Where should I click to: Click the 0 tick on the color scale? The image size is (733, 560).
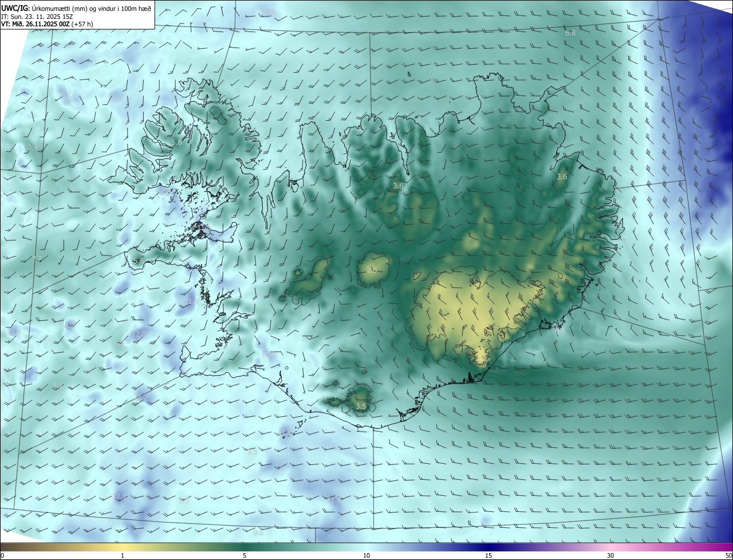[2, 555]
